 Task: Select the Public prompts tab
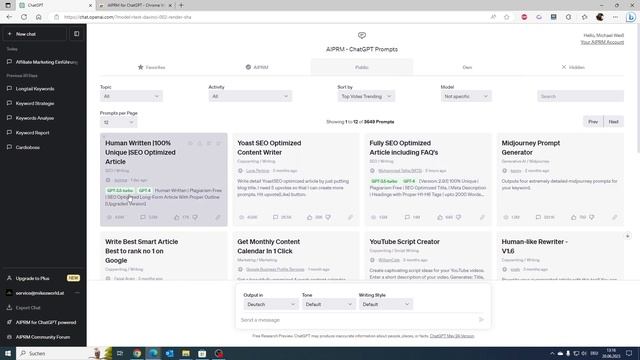tap(362, 67)
